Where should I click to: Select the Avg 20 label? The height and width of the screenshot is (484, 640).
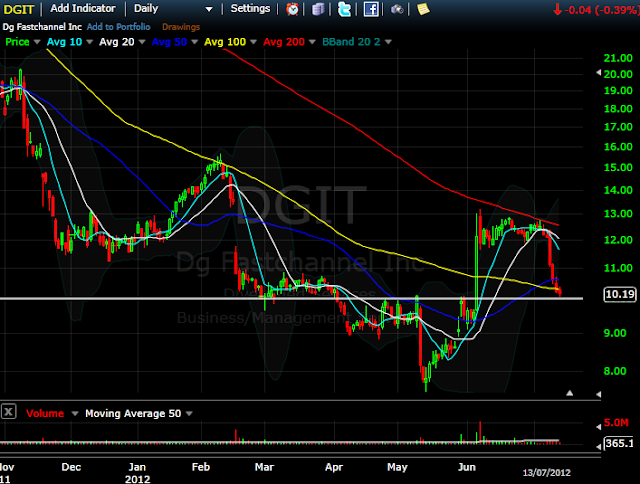(x=117, y=42)
